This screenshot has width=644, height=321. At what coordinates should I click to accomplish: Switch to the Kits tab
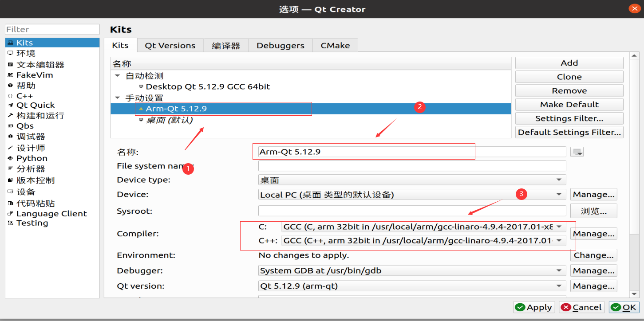pos(120,45)
